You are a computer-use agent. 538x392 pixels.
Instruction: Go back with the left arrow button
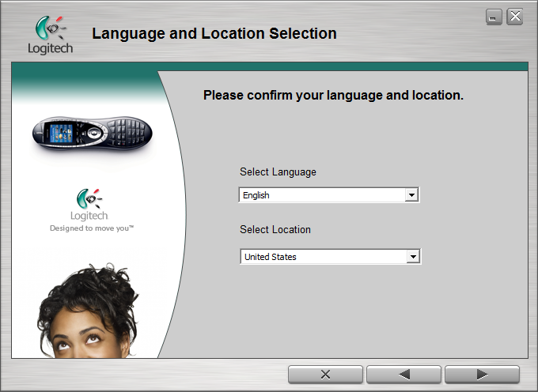403,375
